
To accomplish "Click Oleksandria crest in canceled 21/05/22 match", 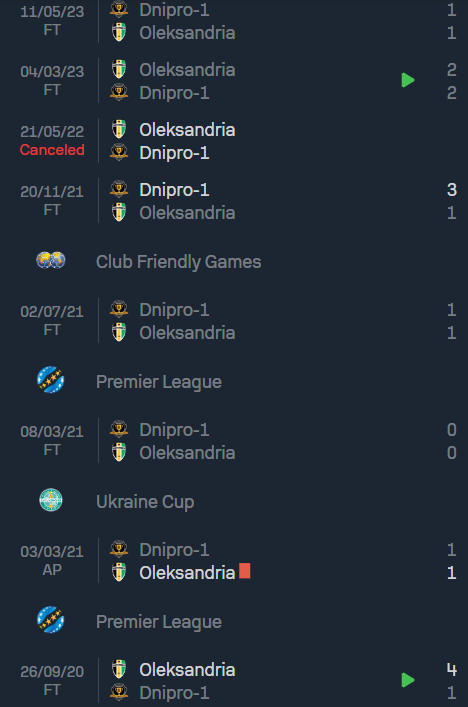I will (119, 129).
